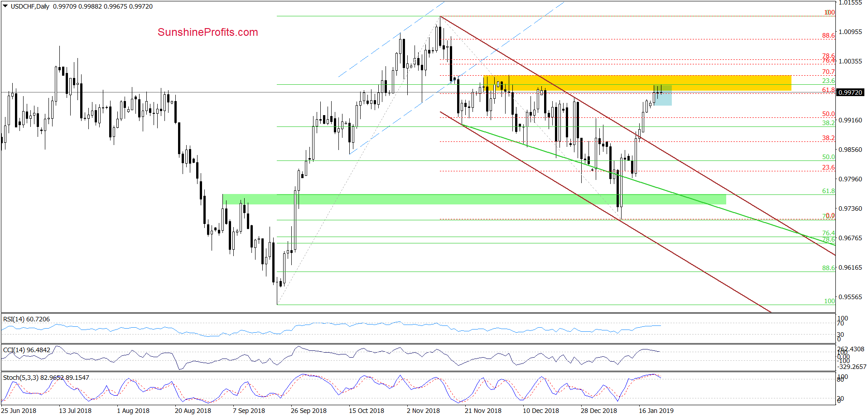Screen dimensions: 868x417
Task: Select the green support zone rectangle
Action: coord(474,199)
